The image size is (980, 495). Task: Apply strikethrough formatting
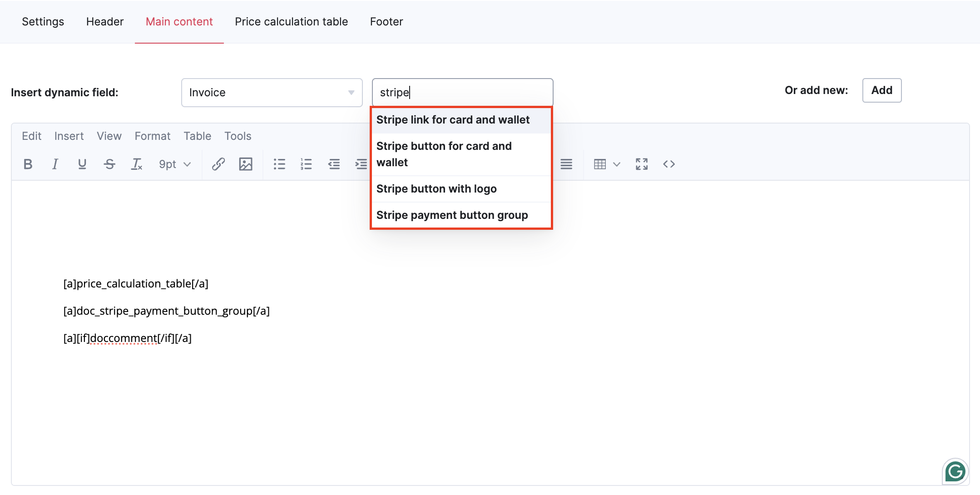click(x=109, y=164)
